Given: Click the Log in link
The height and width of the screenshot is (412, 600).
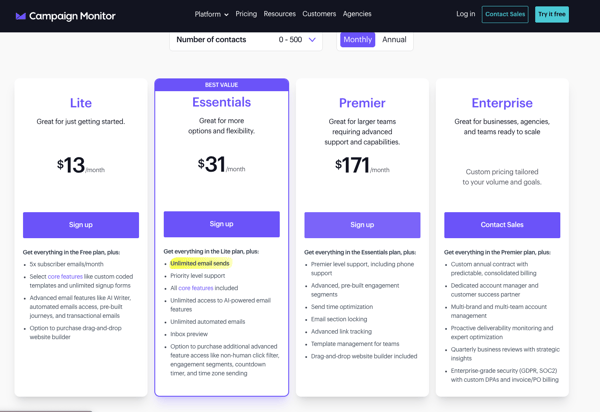Looking at the screenshot, I should coord(465,14).
